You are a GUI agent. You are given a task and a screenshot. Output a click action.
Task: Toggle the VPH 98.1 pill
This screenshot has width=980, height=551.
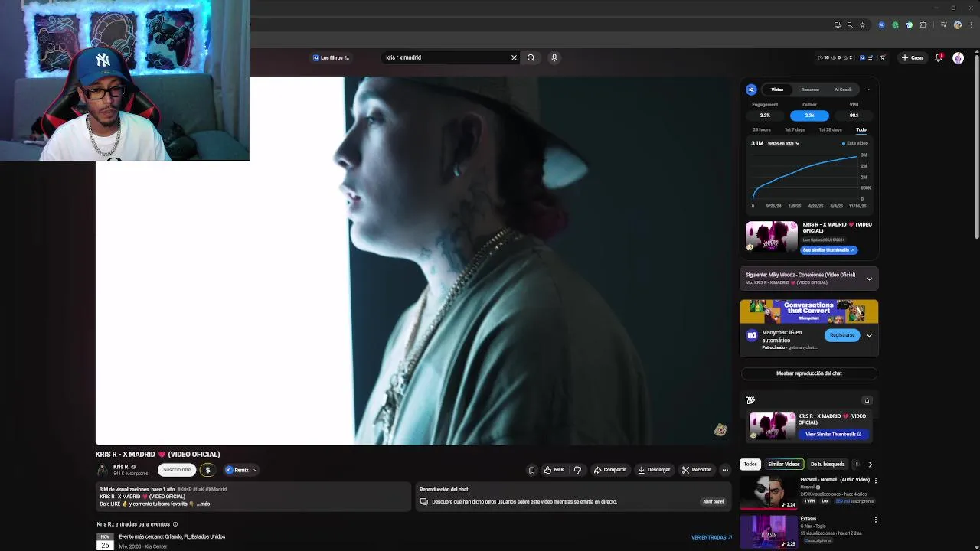coord(854,116)
